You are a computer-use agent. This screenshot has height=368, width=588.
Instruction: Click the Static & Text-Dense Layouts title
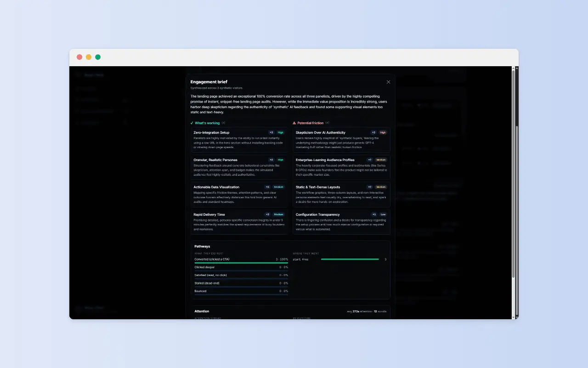[319, 187]
